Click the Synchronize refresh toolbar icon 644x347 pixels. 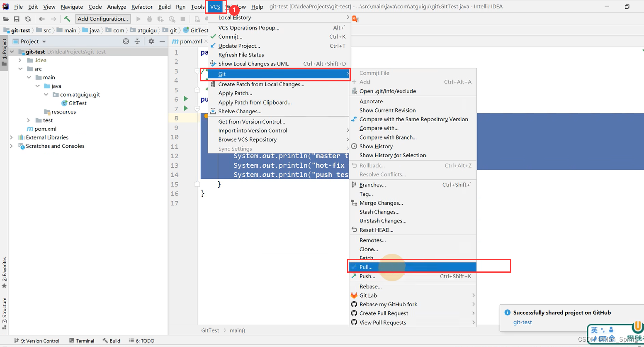click(28, 19)
